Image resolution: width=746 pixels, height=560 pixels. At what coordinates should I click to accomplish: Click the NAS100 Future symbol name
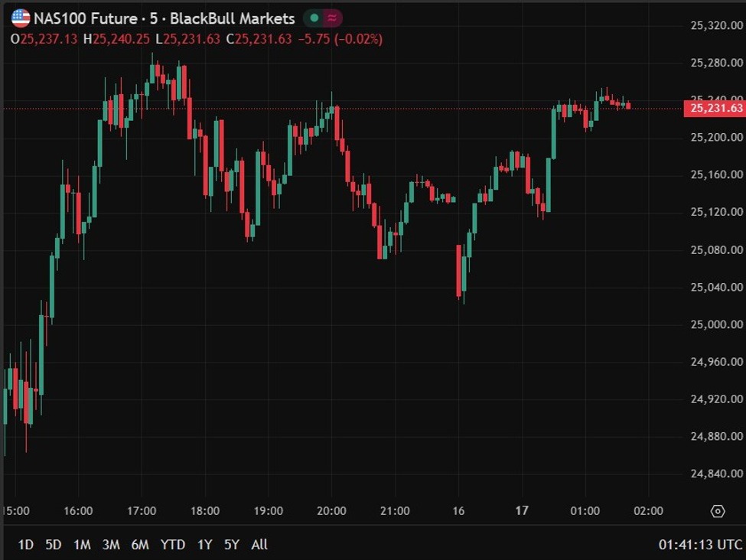click(86, 18)
